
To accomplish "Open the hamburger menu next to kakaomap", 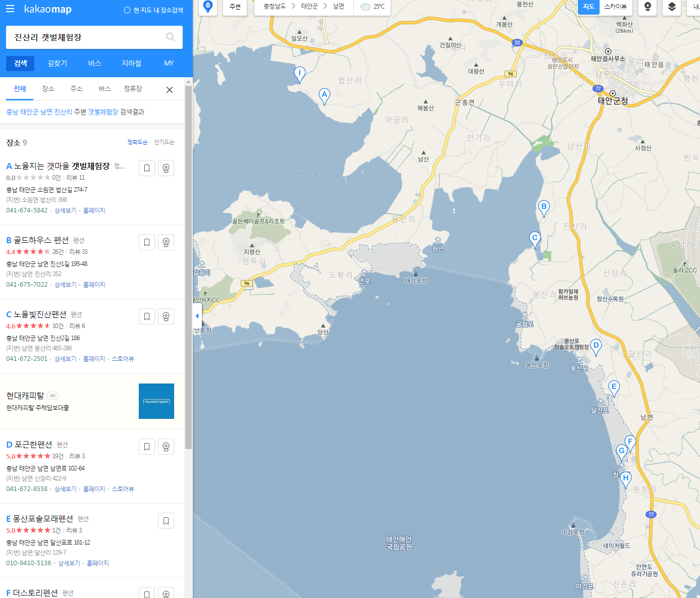I will 10,9.
